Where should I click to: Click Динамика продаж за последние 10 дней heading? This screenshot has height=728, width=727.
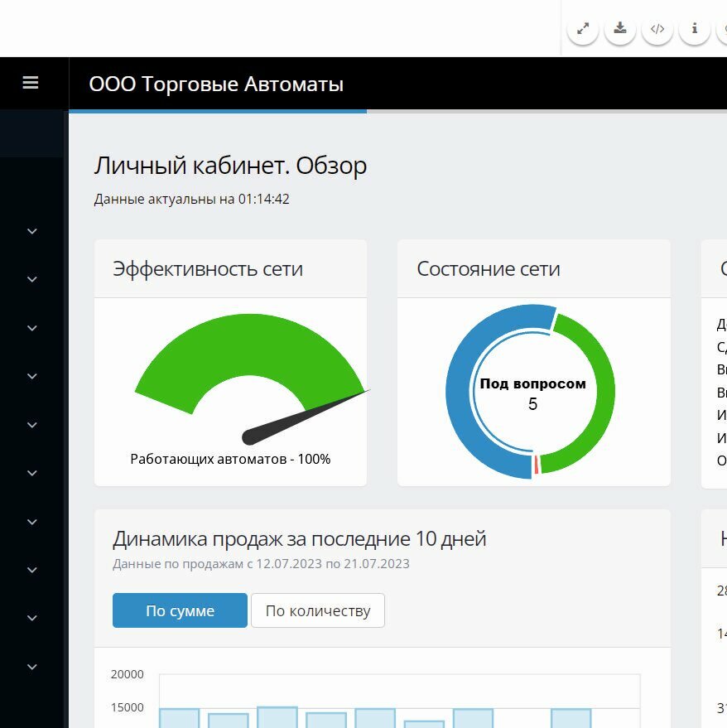(300, 539)
